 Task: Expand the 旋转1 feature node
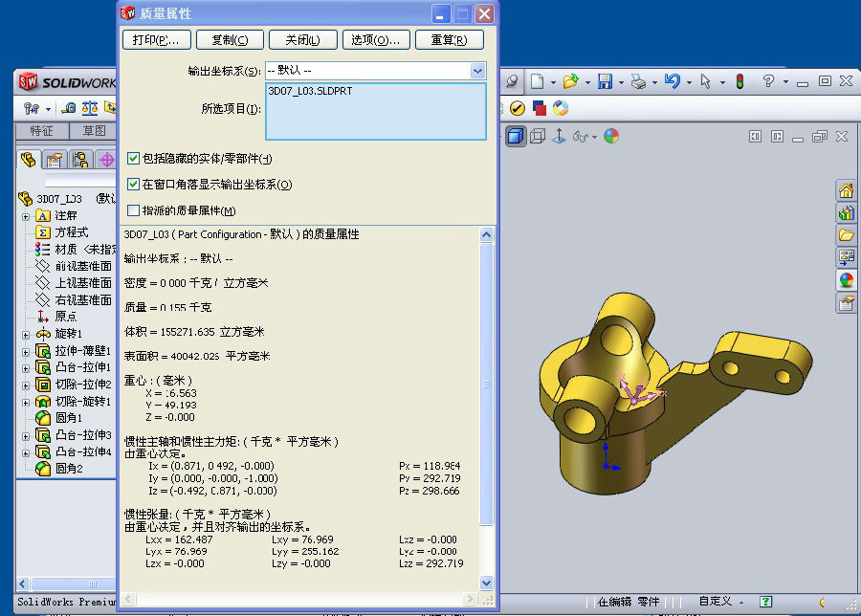click(x=26, y=334)
